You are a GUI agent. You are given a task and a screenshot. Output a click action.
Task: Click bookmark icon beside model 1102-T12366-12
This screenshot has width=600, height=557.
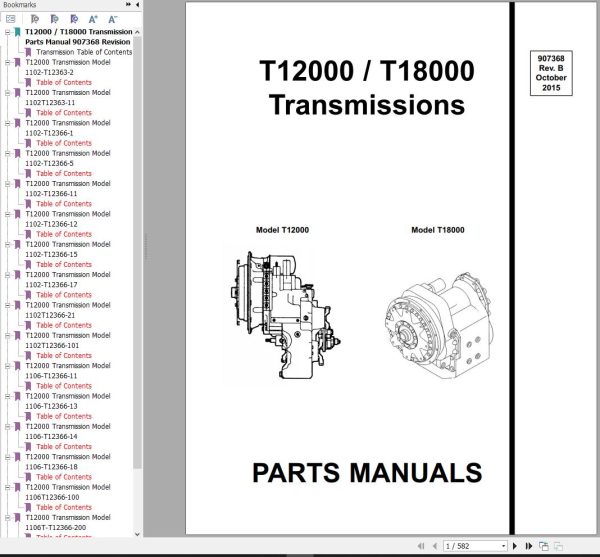point(18,214)
